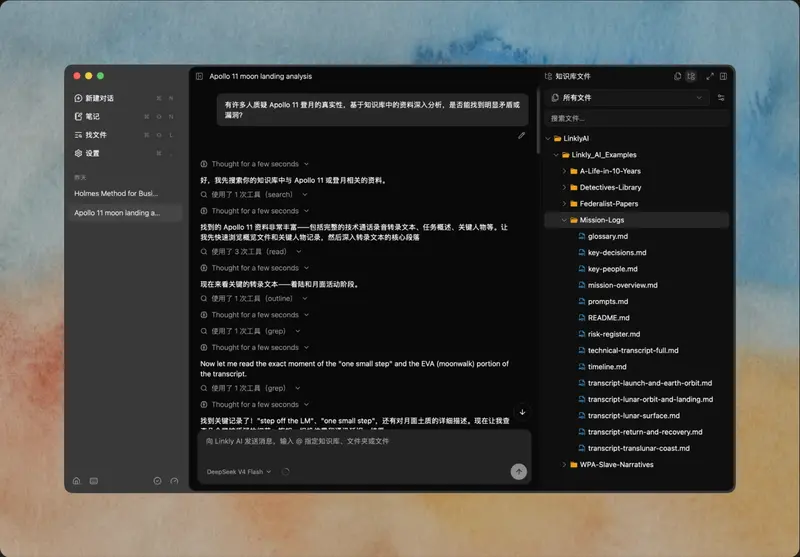Jump to bottom with down-arrow button
800x557 pixels.
pyautogui.click(x=522, y=412)
